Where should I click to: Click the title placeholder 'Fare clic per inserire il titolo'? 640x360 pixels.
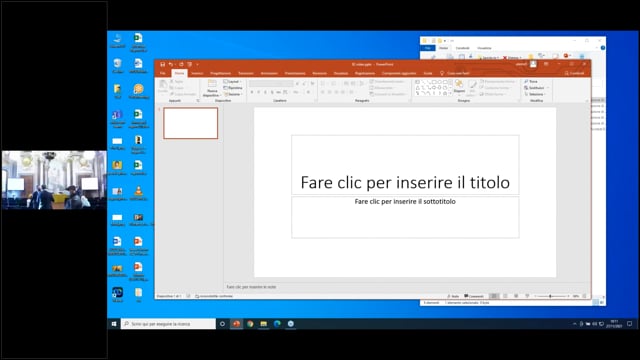tap(405, 164)
